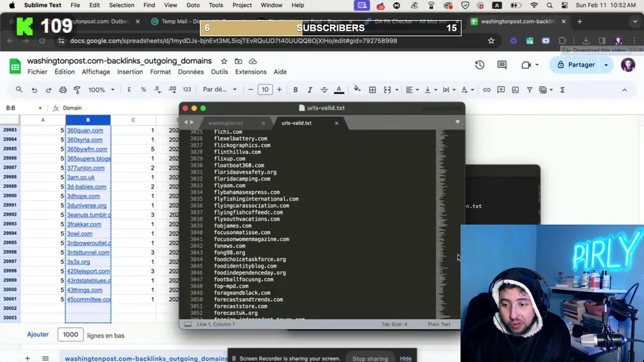Open the zoom 100% dropdown
This screenshot has height=362, width=644.
tap(101, 89)
